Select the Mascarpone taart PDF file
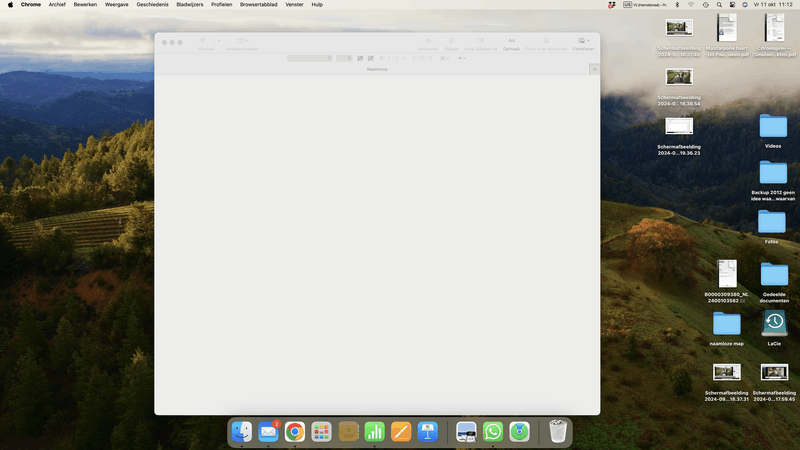 pos(727,28)
